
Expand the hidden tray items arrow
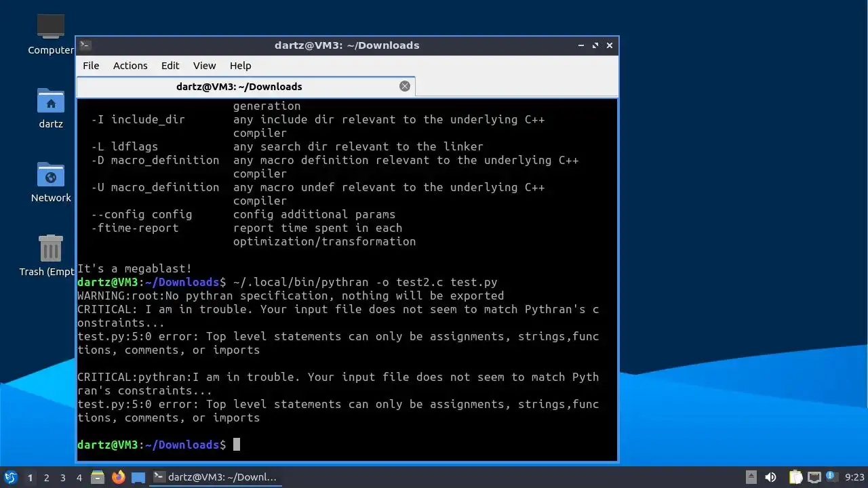pos(751,477)
